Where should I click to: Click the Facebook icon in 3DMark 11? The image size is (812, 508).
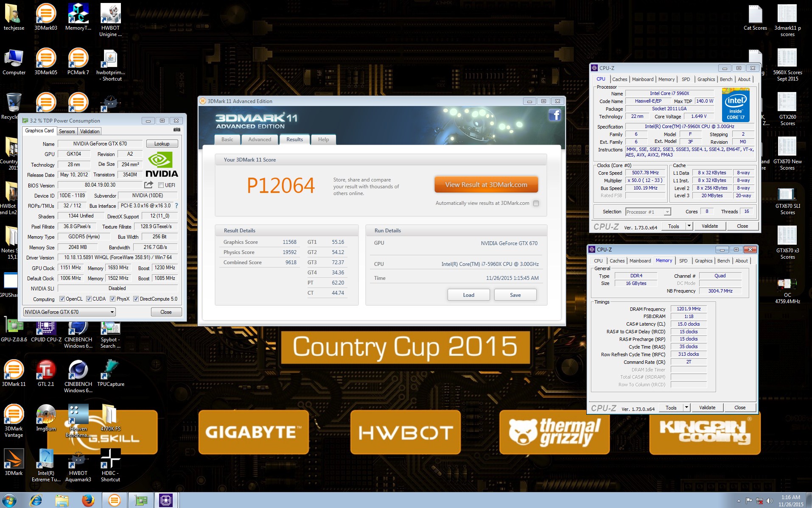click(x=554, y=115)
